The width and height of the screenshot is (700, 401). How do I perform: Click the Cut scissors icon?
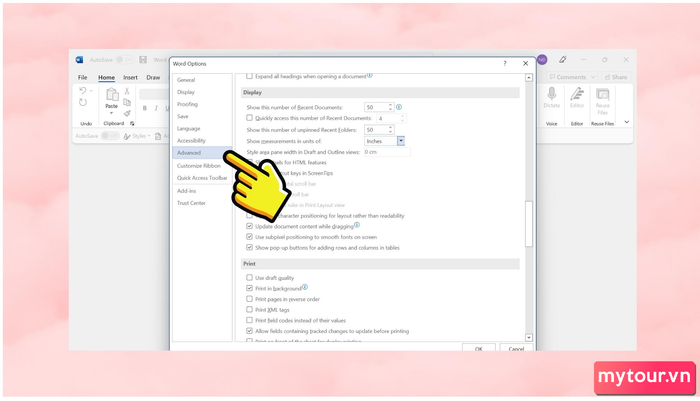coord(127,91)
